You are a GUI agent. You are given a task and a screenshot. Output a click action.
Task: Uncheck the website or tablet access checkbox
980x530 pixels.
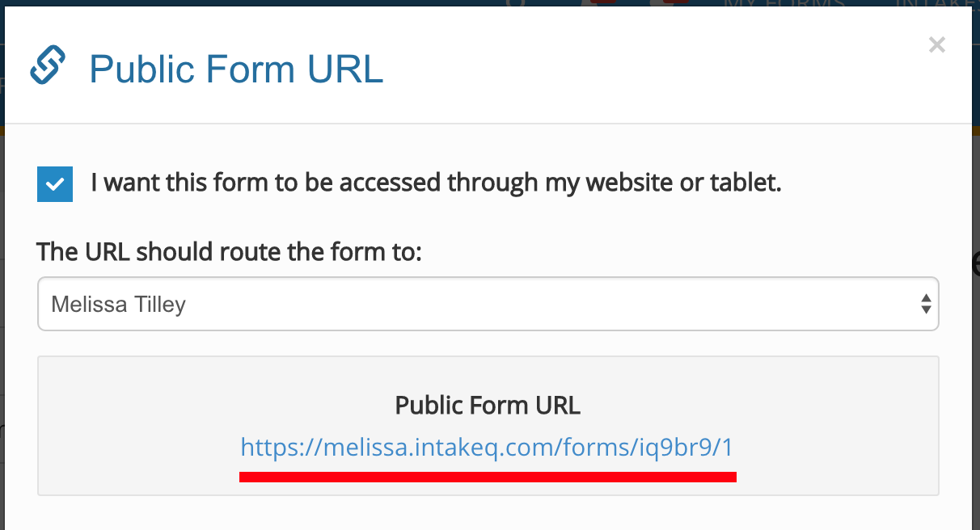53,183
